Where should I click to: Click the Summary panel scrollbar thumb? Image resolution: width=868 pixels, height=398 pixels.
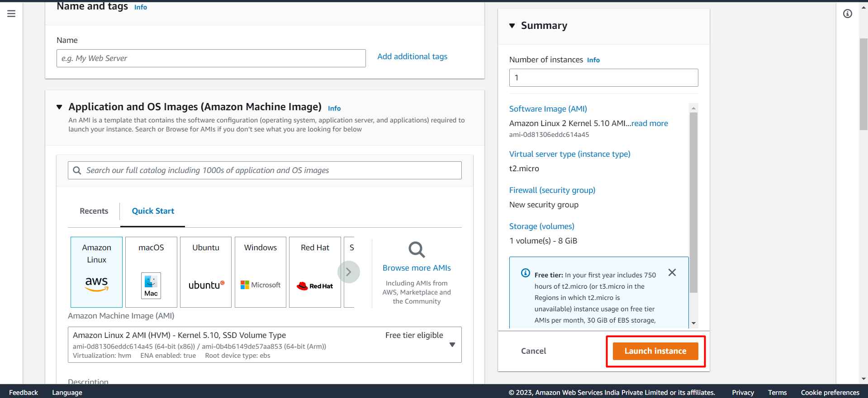click(693, 202)
